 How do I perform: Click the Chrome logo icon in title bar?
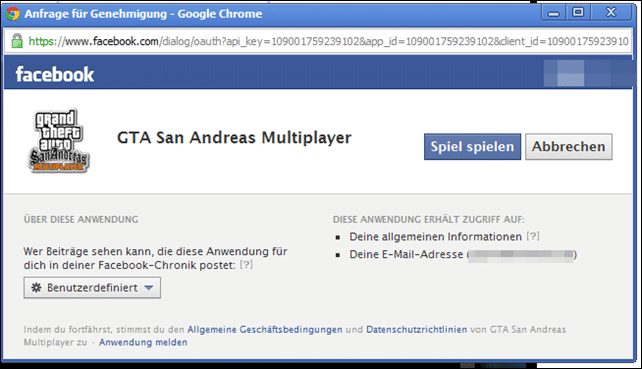[x=13, y=14]
